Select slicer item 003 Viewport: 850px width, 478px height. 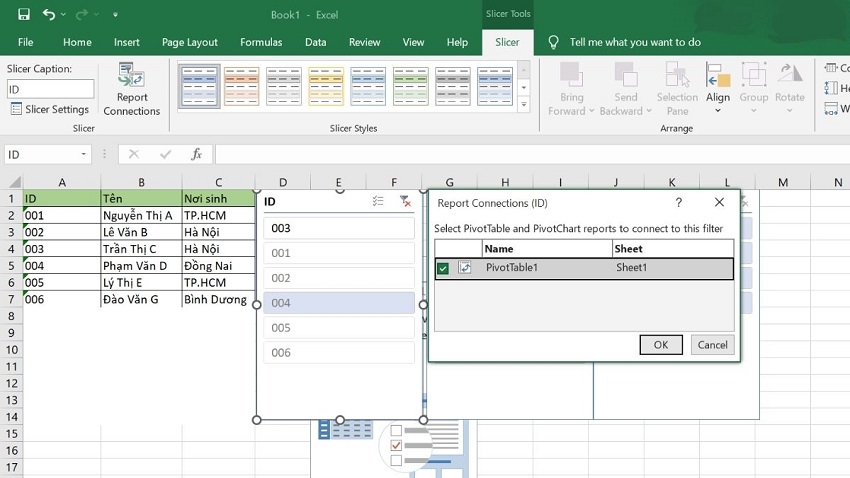point(338,228)
